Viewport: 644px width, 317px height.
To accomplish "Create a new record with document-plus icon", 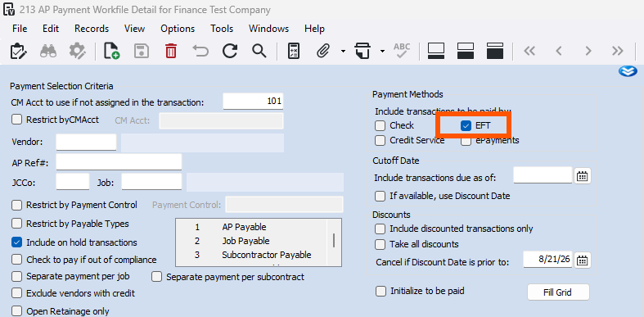I will pos(112,51).
